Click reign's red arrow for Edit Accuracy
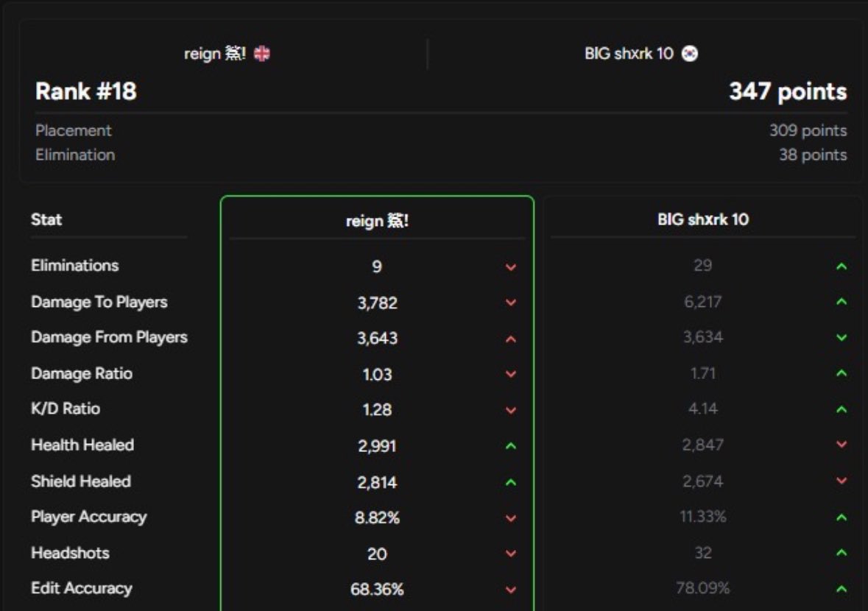The height and width of the screenshot is (611, 868). (511, 590)
